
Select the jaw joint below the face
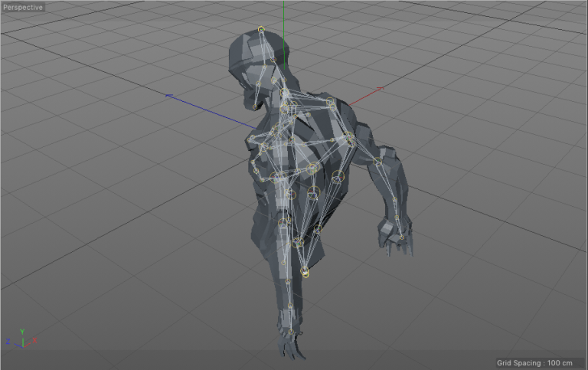click(x=255, y=107)
